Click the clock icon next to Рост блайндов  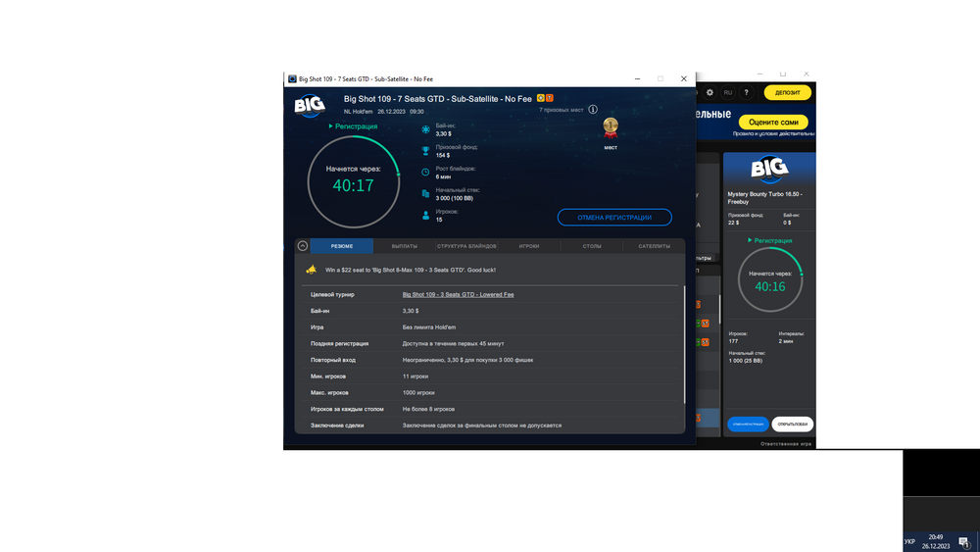425,173
